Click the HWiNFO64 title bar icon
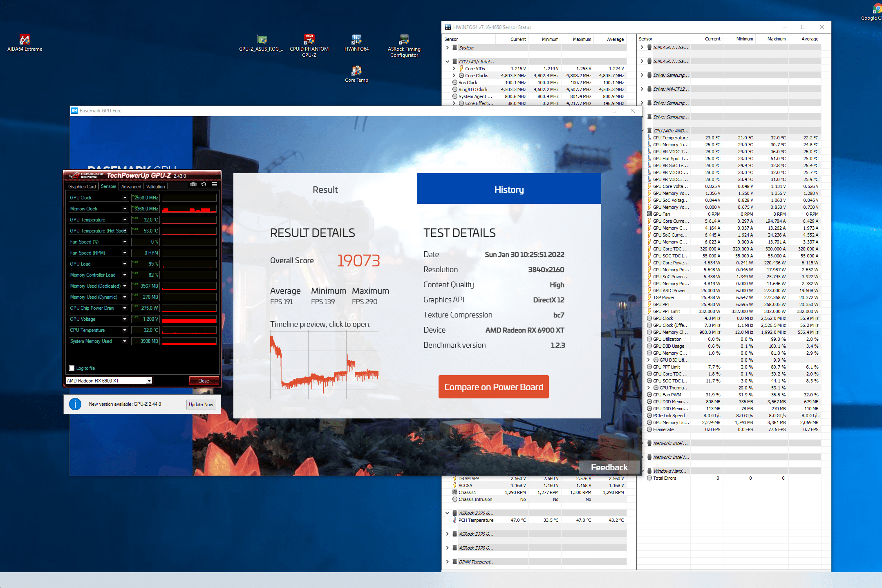882x588 pixels. [x=448, y=27]
